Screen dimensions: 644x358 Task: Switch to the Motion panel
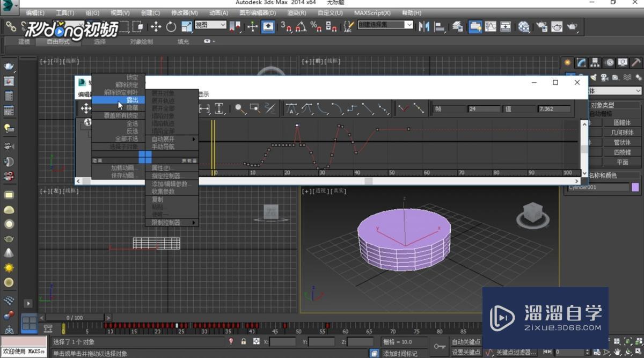coord(609,62)
